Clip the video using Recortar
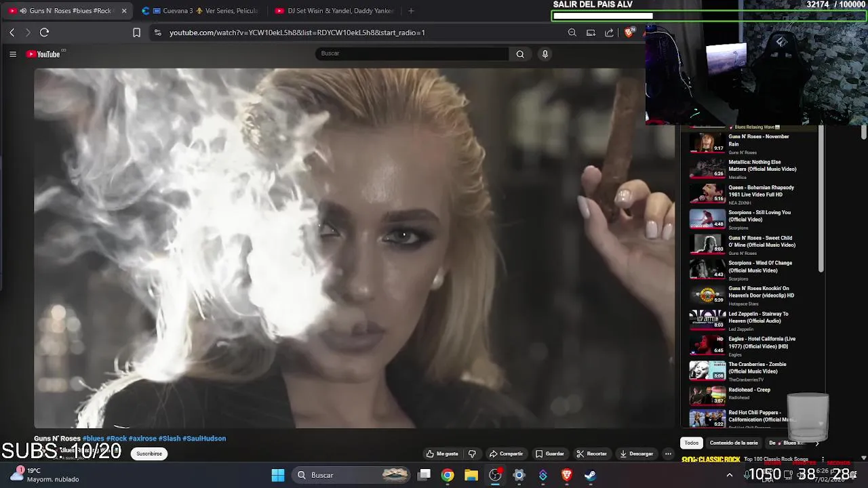This screenshot has height=488, width=868. coord(592,453)
